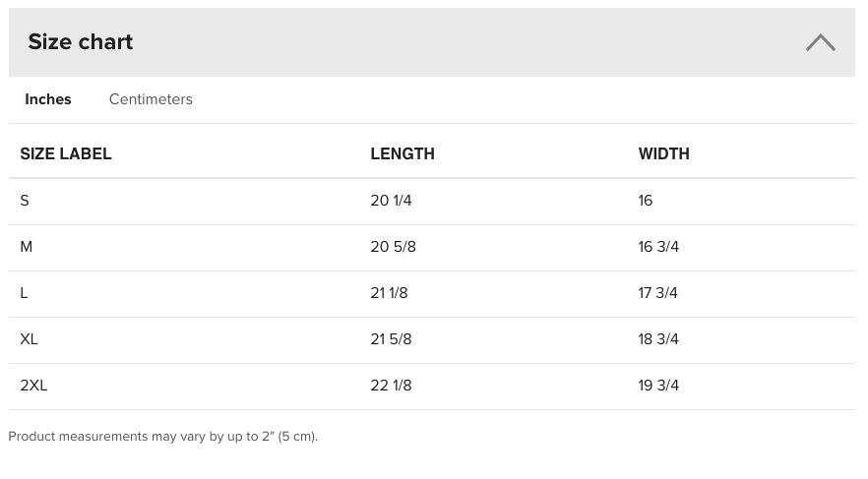The width and height of the screenshot is (868, 479).
Task: Click the 22 1/8 length value
Action: coord(391,386)
